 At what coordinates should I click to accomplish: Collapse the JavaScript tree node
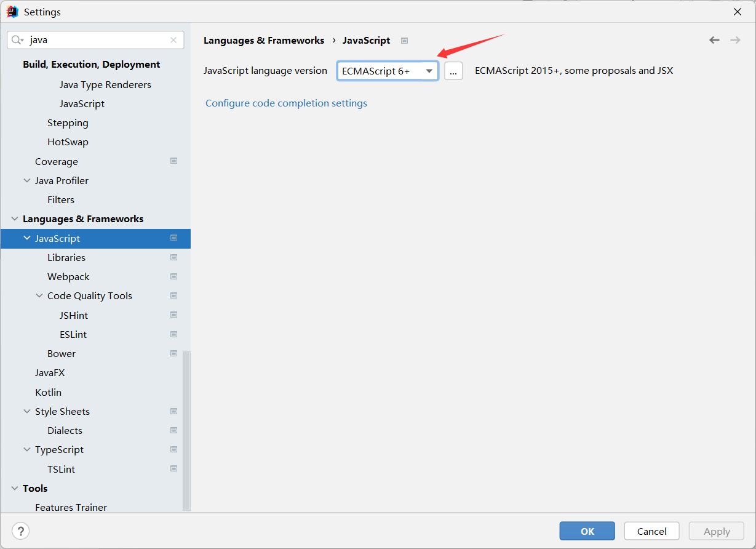[27, 238]
